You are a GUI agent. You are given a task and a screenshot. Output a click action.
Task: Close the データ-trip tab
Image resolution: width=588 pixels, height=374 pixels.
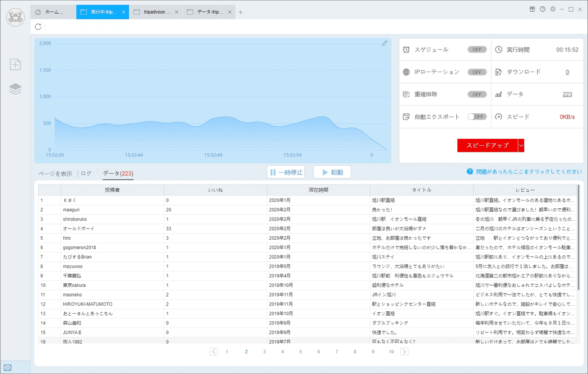(229, 12)
